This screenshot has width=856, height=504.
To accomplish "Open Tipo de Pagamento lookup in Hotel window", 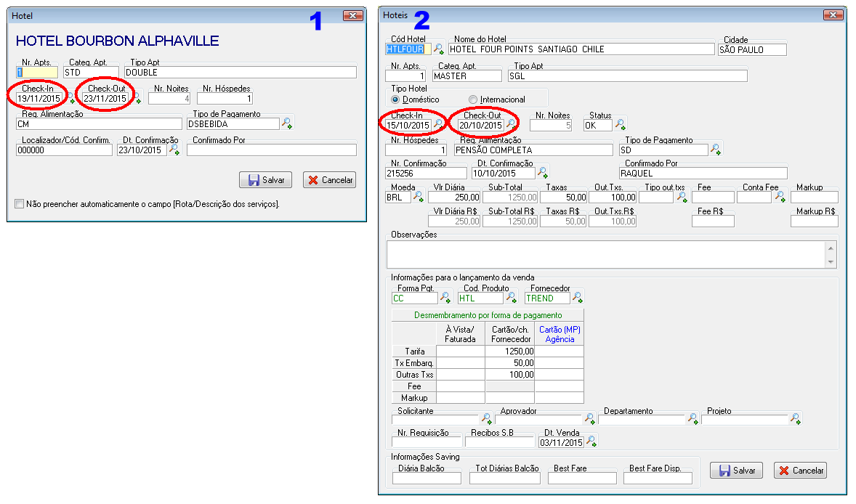I will (286, 123).
